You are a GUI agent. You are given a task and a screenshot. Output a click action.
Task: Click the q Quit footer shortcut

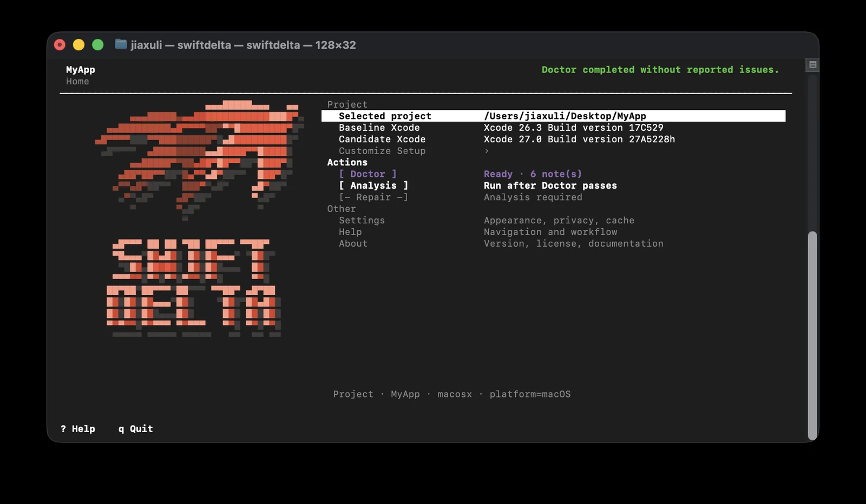tap(136, 429)
